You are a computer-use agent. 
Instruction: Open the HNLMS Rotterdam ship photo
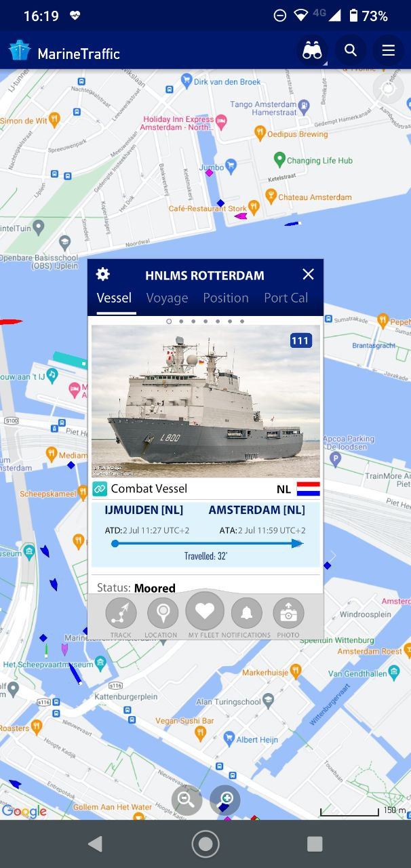click(206, 401)
